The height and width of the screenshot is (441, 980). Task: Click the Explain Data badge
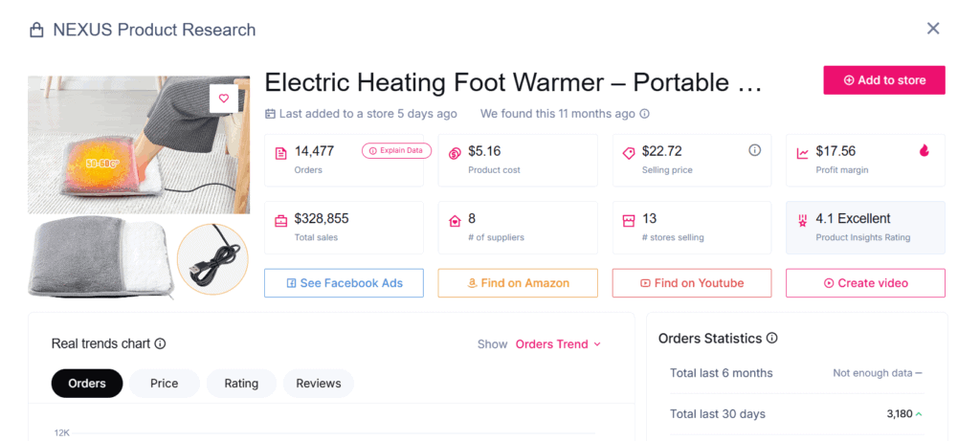click(397, 150)
